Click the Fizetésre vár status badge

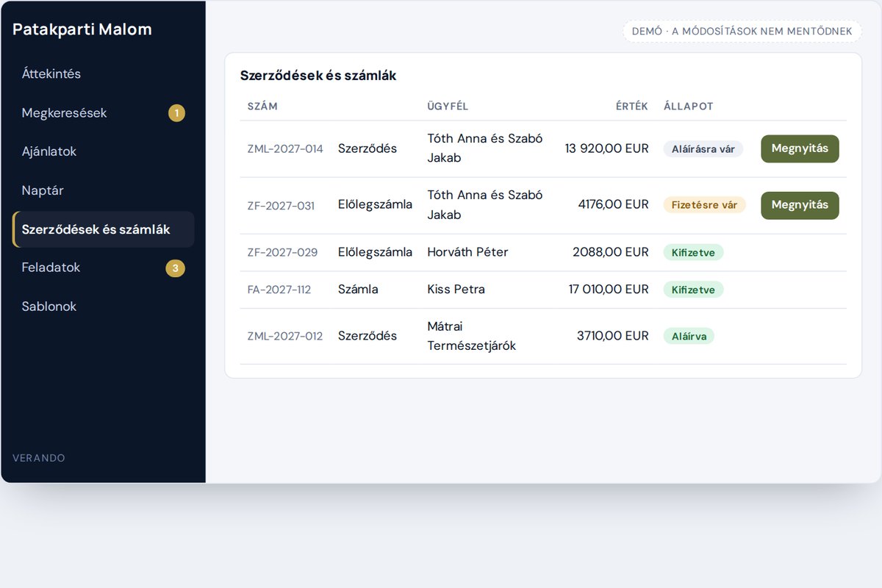pos(705,205)
